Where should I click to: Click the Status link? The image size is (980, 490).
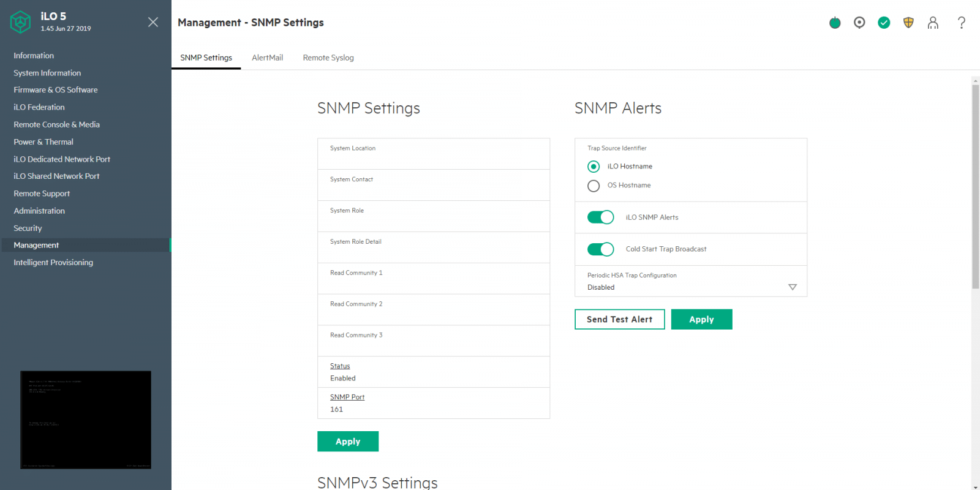(340, 366)
